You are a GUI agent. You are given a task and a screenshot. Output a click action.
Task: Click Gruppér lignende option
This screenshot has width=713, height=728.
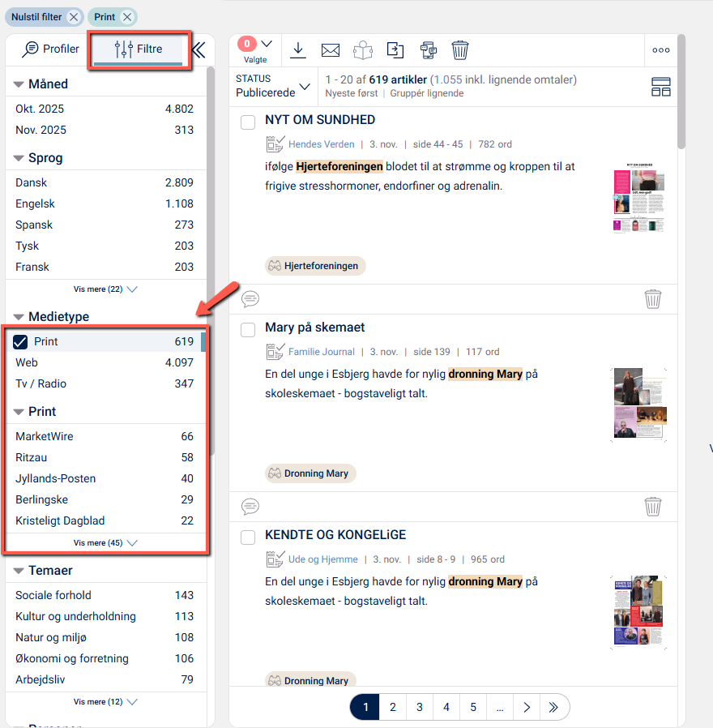(427, 93)
